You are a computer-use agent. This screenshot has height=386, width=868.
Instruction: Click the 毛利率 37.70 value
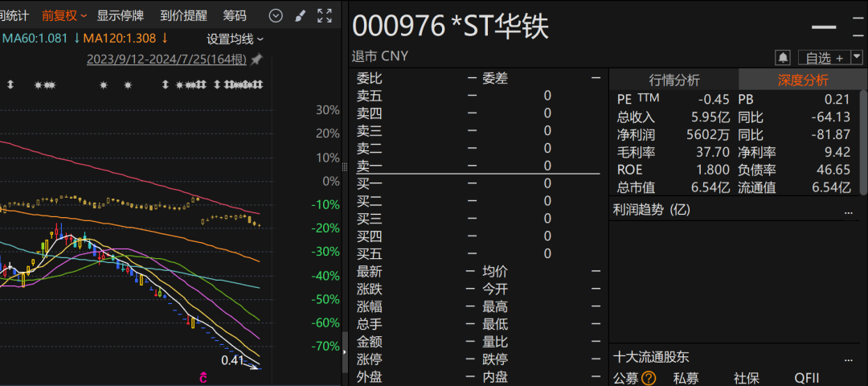713,152
